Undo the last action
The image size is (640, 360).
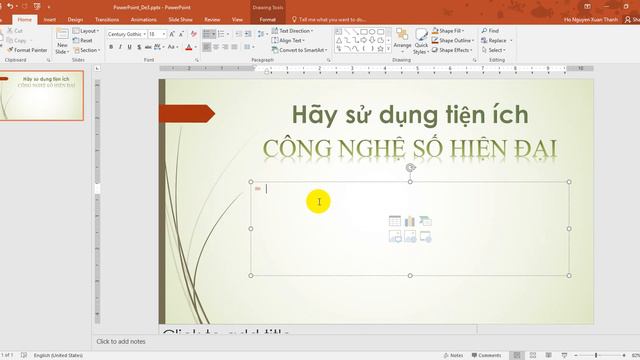(x=10, y=7)
